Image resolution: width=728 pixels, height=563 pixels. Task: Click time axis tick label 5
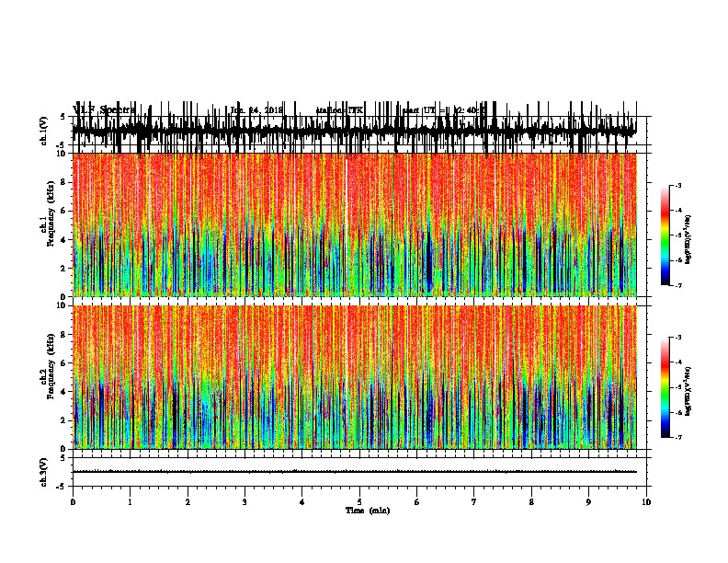tap(359, 502)
